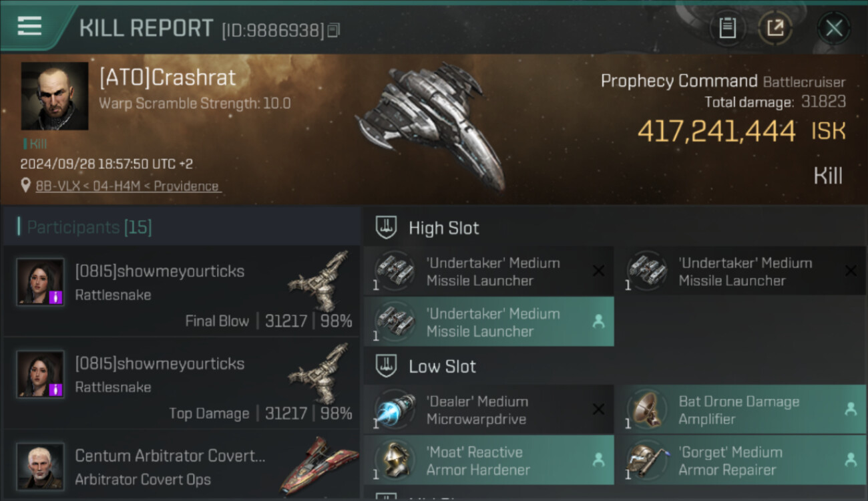Open the clipboard notes icon
Image resolution: width=868 pixels, height=501 pixels.
pos(727,28)
